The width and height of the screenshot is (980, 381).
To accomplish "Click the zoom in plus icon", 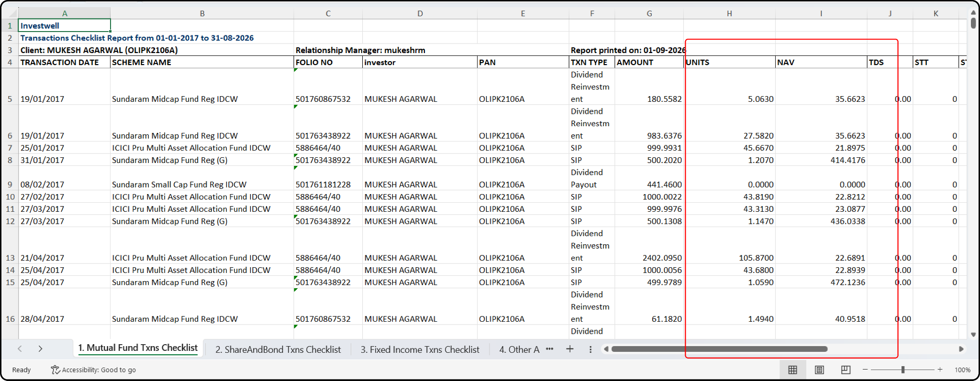I will (x=940, y=370).
